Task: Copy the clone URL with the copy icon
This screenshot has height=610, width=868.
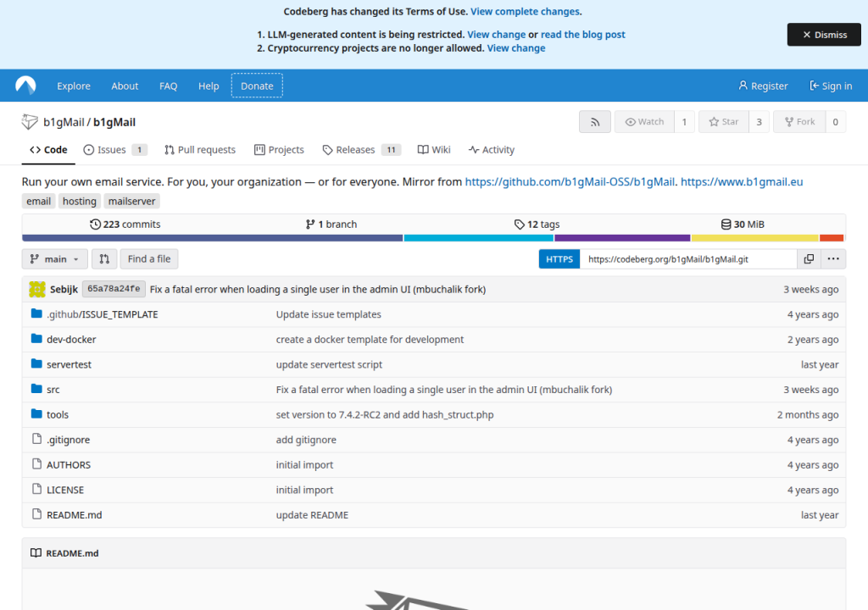Action: pyautogui.click(x=809, y=259)
